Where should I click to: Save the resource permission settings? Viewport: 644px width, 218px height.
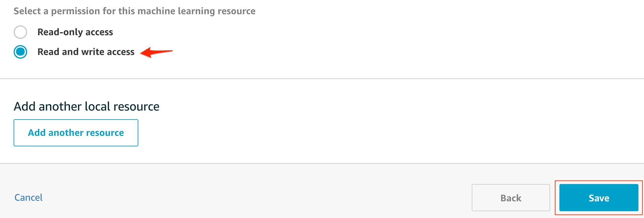coord(598,198)
